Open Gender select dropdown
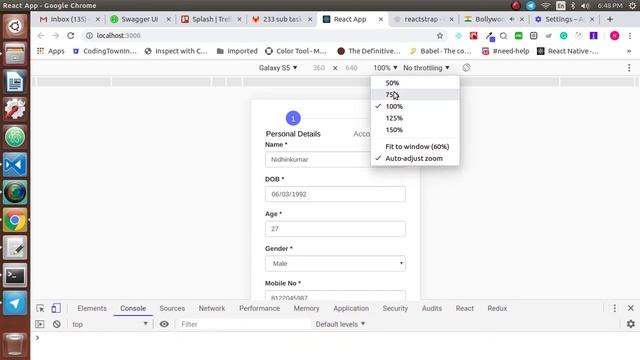Screen dimensions: 640x360 click(335, 263)
